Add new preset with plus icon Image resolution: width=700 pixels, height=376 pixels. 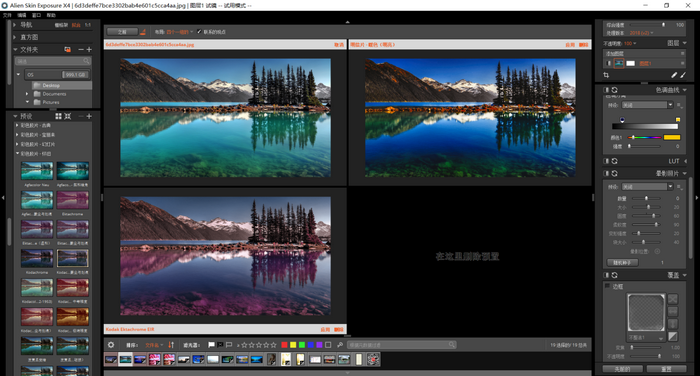coord(89,116)
